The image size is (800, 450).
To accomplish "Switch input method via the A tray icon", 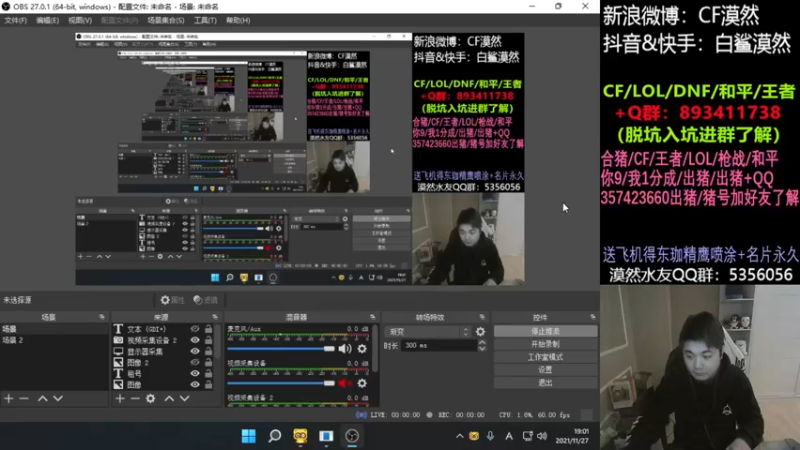I will point(509,436).
